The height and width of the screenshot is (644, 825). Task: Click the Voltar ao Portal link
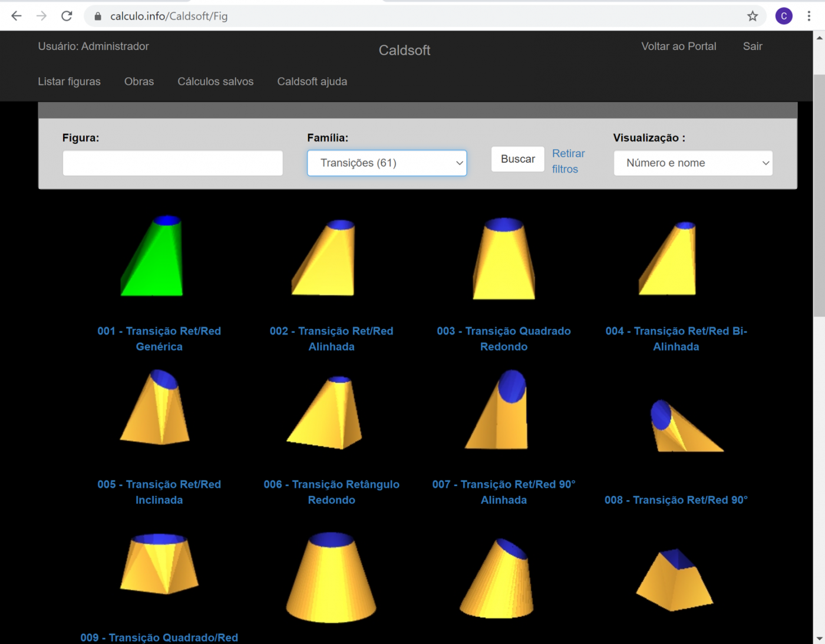point(678,47)
